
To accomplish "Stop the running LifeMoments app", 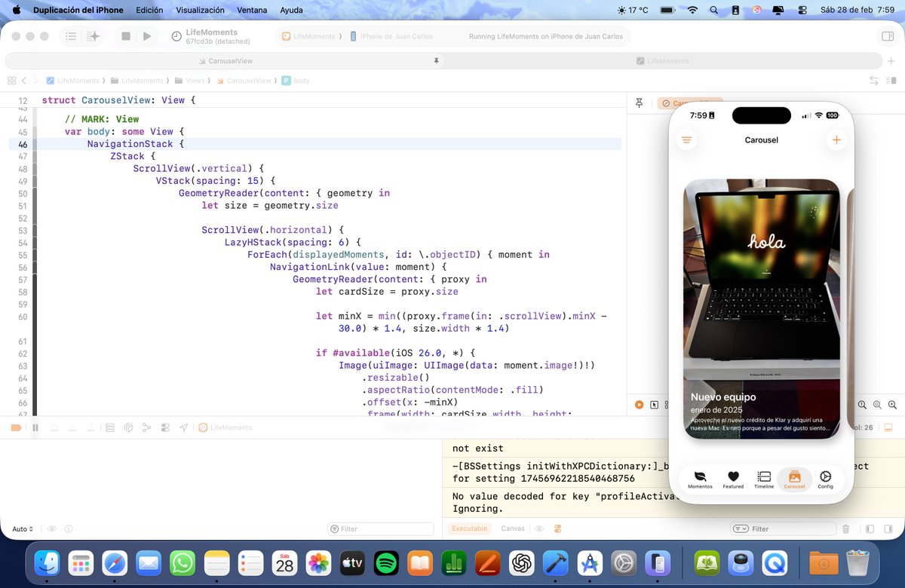I will [x=126, y=36].
